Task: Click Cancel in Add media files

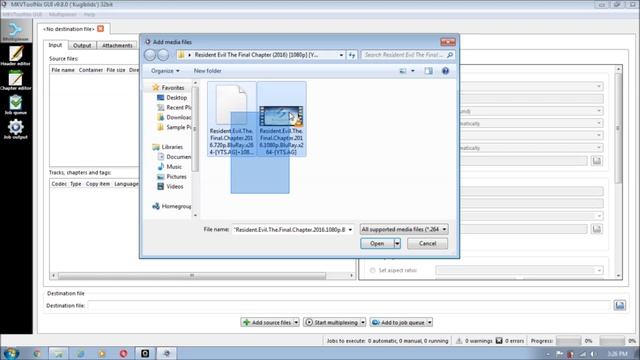Action: pos(427,243)
